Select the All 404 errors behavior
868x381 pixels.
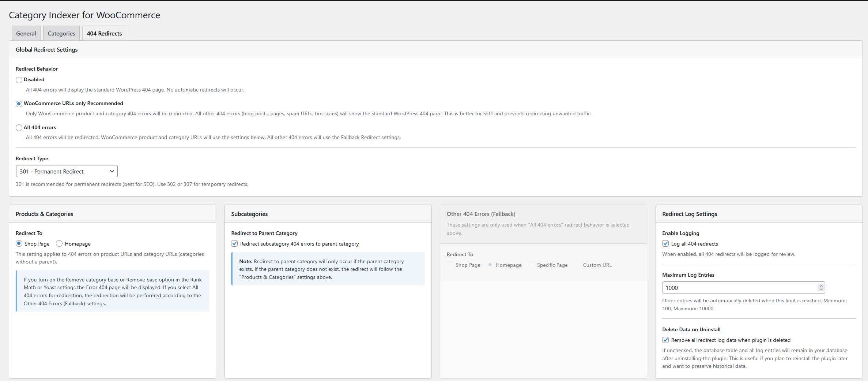click(19, 127)
